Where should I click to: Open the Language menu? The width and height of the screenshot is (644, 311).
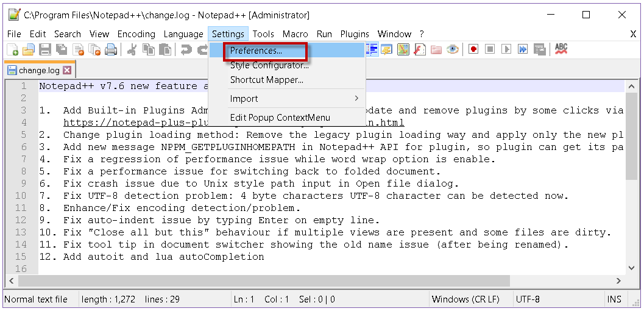pos(183,34)
